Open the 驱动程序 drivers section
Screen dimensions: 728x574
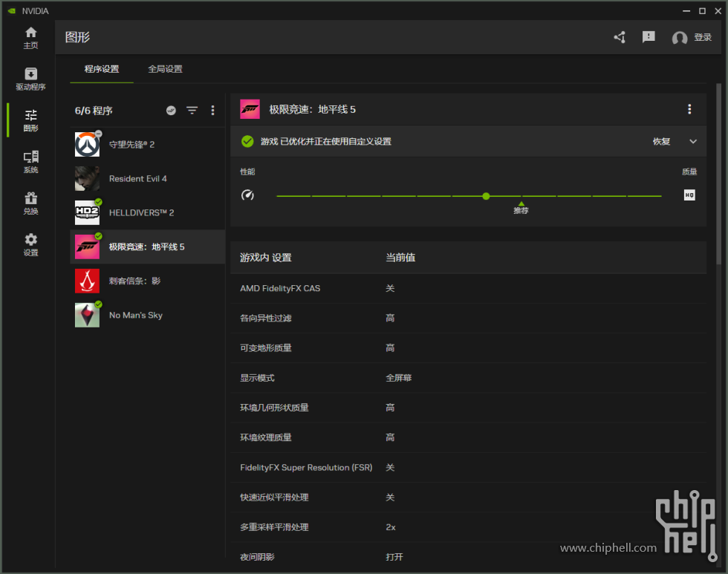(x=30, y=79)
